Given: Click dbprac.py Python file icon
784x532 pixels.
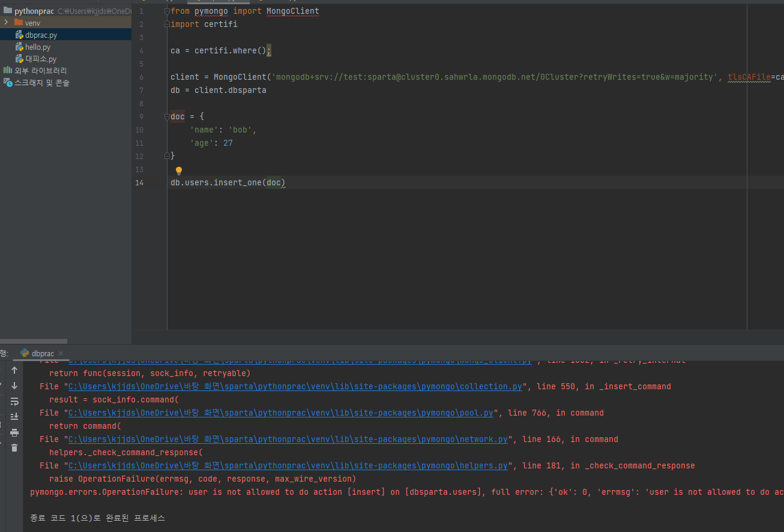Looking at the screenshot, I should [19, 35].
